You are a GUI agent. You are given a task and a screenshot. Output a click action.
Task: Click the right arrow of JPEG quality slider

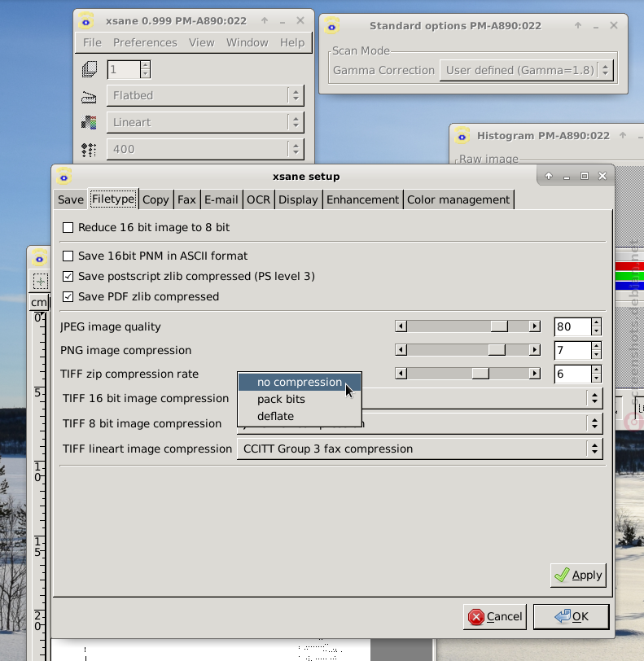click(x=534, y=326)
